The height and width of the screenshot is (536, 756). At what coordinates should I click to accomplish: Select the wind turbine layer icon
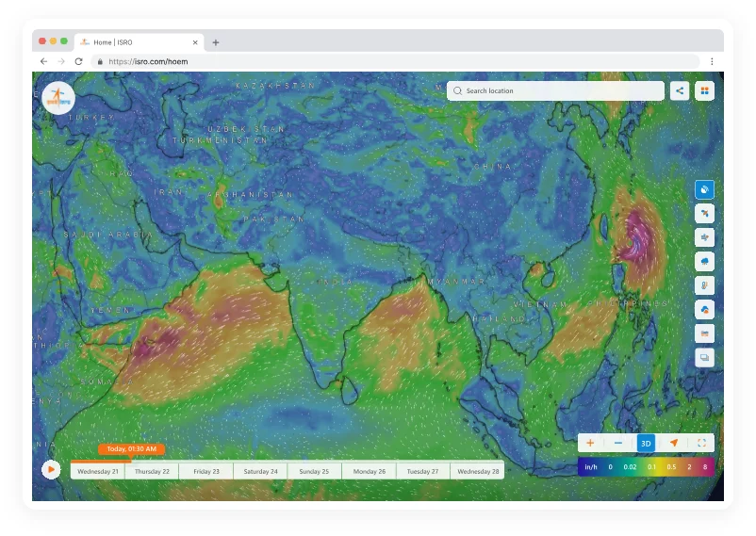[x=704, y=213]
